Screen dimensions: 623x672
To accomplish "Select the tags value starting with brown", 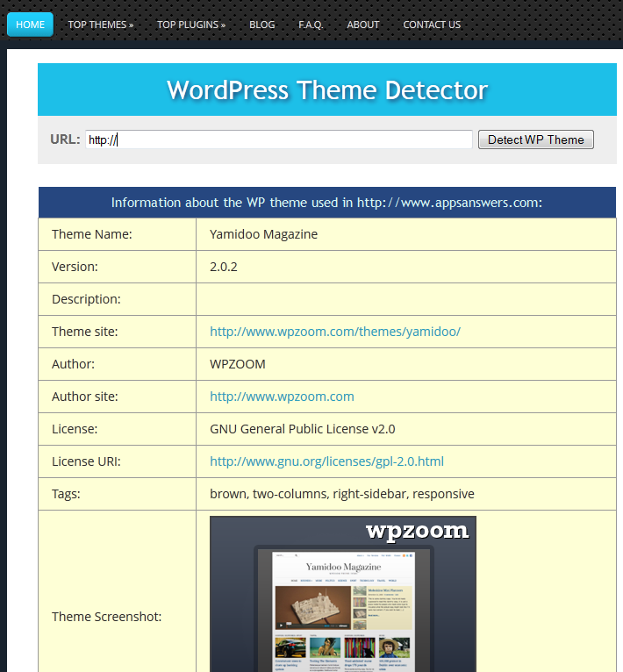I will point(341,494).
